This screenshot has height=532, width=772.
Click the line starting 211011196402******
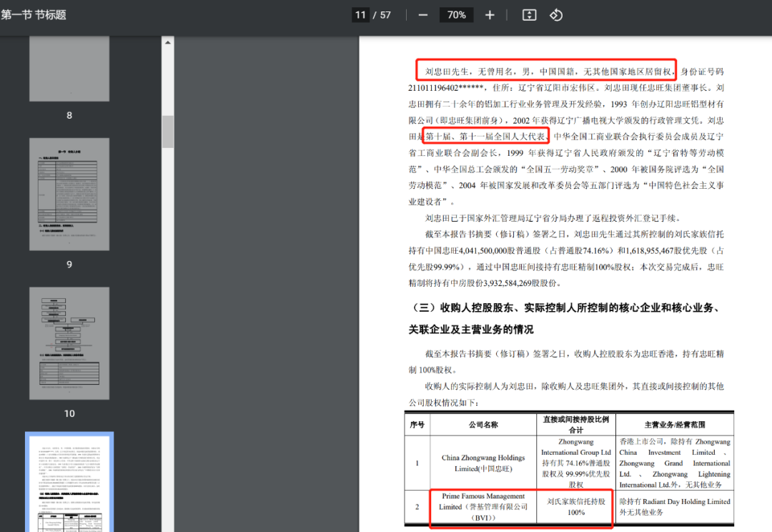(566, 88)
